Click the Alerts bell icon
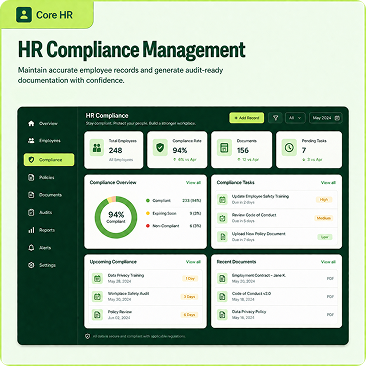Image resolution: width=366 pixels, height=366 pixels. click(31, 248)
